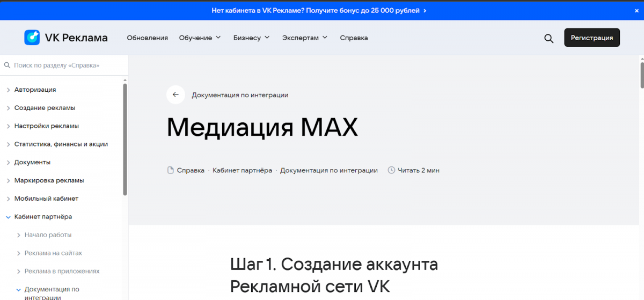Click the clock icon beside reading time

point(391,170)
